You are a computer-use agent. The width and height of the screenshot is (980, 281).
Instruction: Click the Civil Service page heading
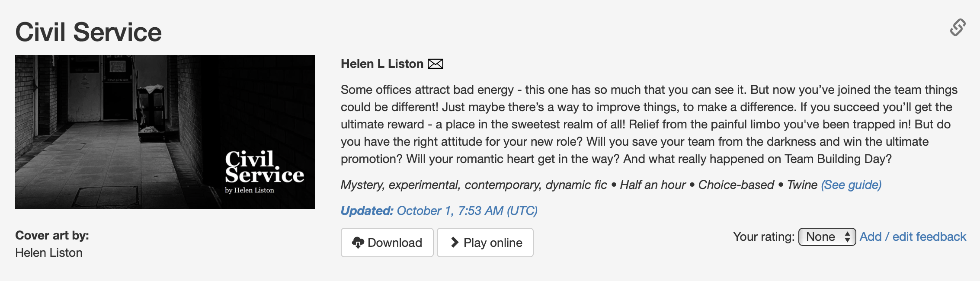[88, 32]
